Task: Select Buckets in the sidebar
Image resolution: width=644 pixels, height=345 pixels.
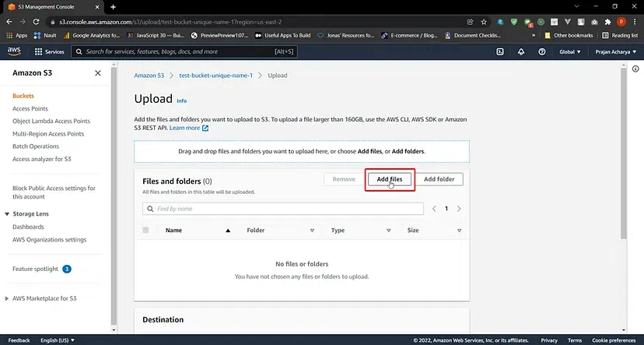Action: click(23, 96)
